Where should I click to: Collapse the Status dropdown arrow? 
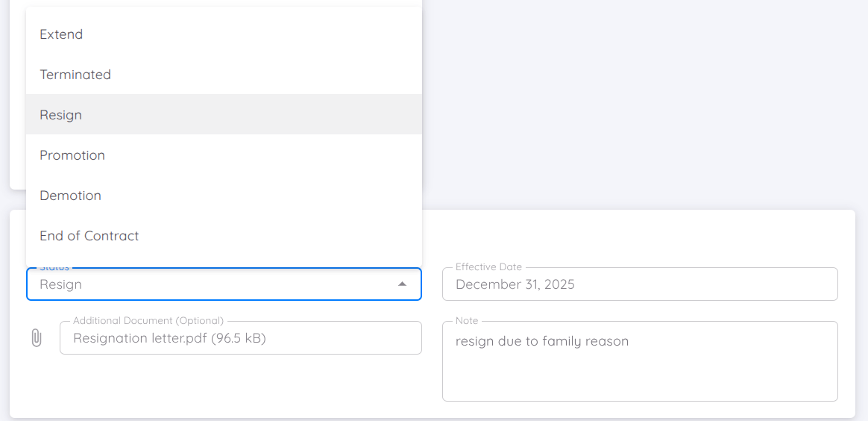pyautogui.click(x=402, y=284)
